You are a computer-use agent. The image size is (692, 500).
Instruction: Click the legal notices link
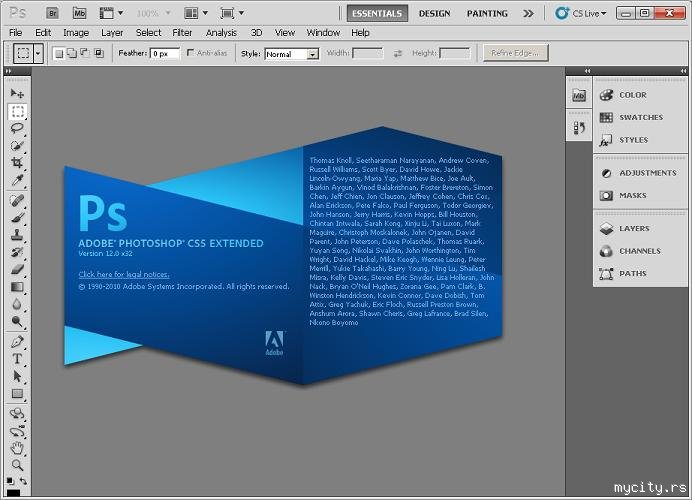pos(124,273)
